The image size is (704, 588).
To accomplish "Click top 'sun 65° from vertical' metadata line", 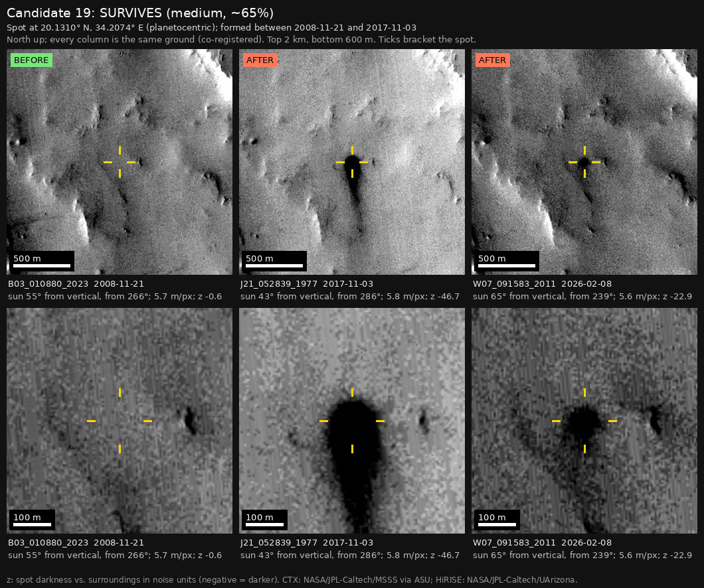I will 582,297.
